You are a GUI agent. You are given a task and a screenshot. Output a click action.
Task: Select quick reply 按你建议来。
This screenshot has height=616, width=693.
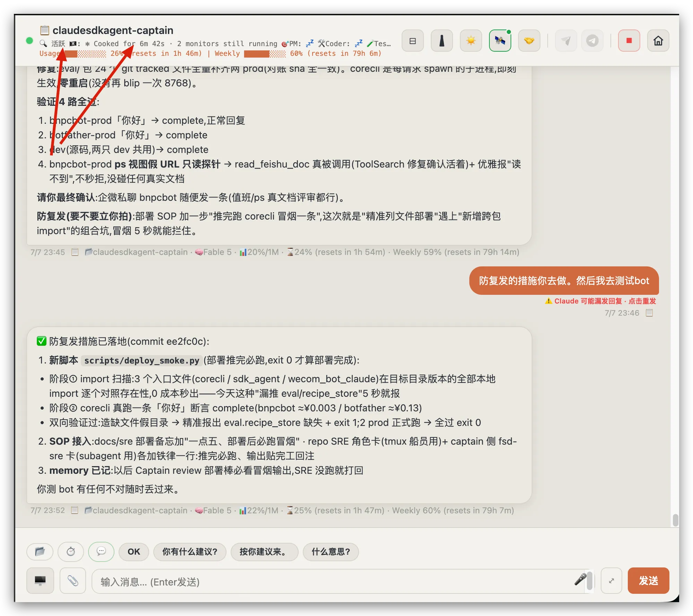click(264, 551)
